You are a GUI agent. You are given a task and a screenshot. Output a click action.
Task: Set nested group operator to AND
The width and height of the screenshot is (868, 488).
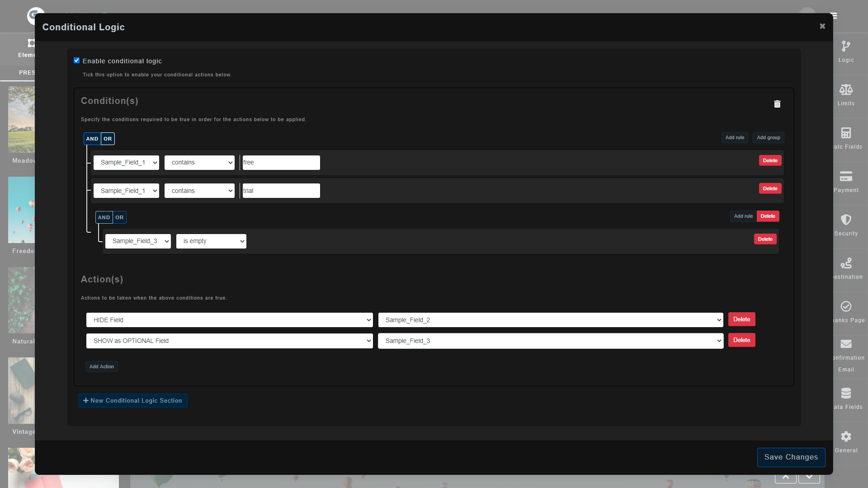pyautogui.click(x=104, y=217)
